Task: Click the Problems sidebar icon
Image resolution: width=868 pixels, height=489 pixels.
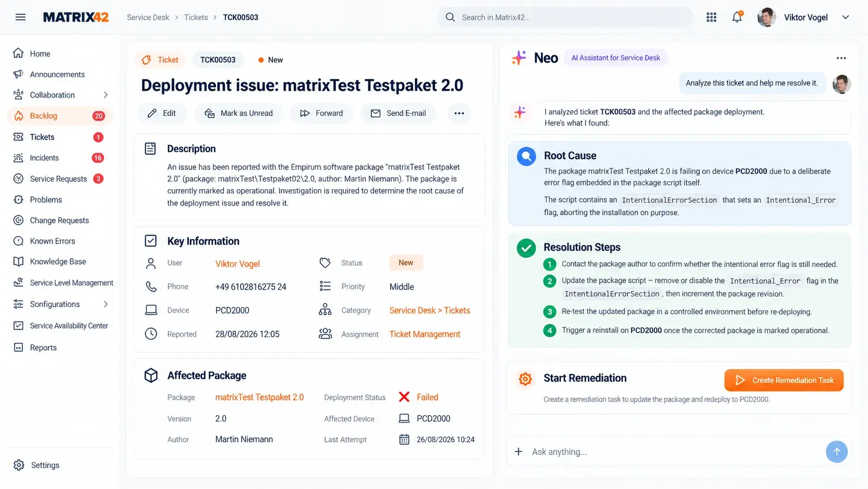Action: [19, 200]
